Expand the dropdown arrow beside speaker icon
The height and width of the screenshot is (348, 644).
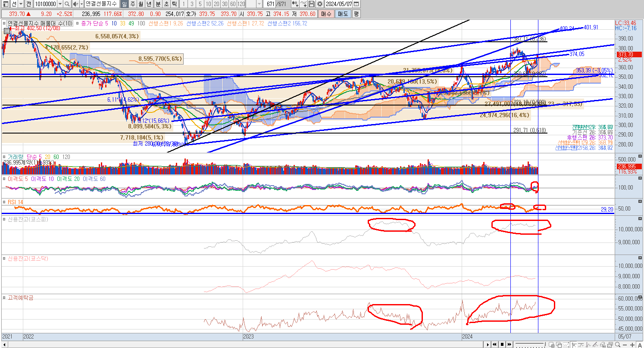pos(81,4)
